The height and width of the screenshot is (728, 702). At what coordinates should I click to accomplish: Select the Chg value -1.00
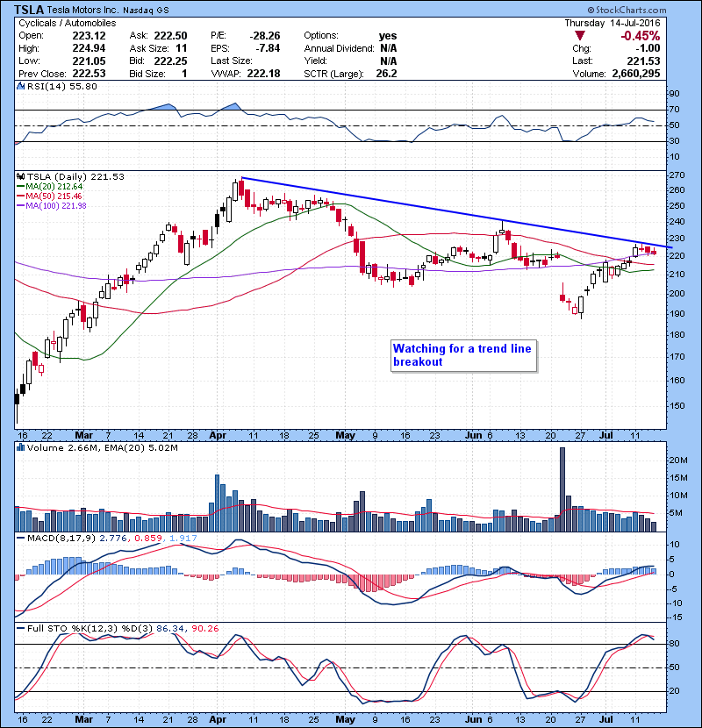[x=648, y=48]
